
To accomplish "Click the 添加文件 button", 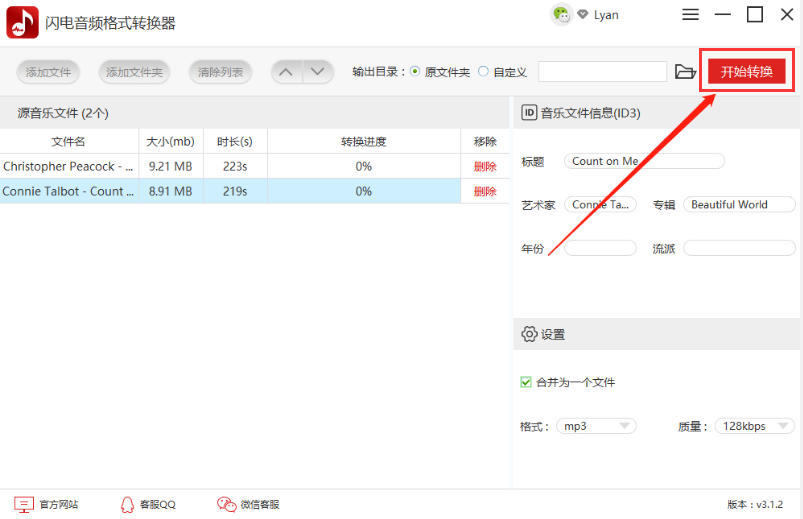I will [x=48, y=72].
